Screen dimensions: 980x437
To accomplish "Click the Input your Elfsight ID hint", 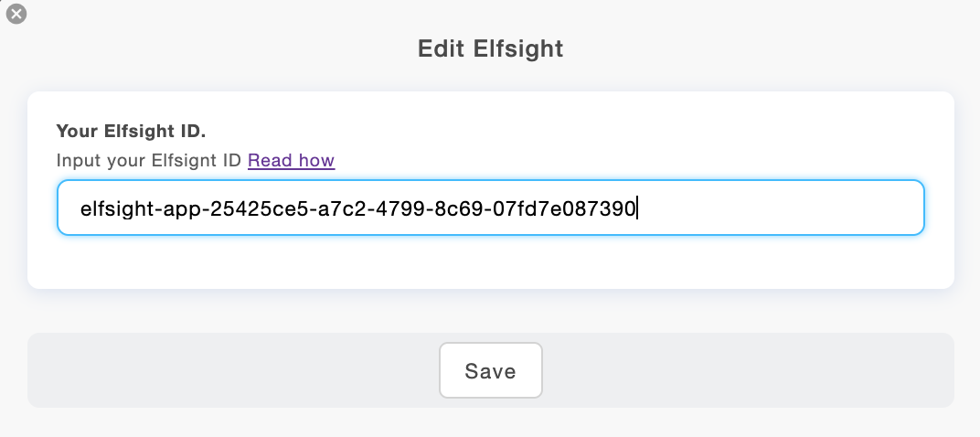I will (150, 161).
